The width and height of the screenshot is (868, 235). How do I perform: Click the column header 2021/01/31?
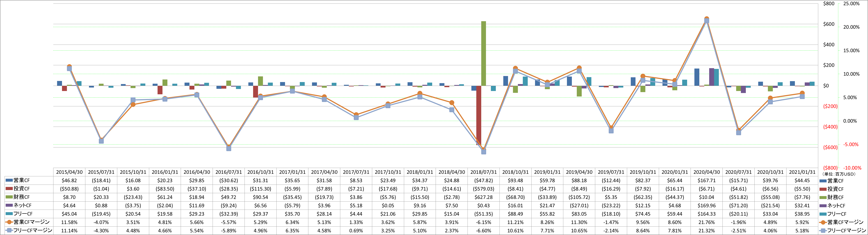pyautogui.click(x=802, y=172)
